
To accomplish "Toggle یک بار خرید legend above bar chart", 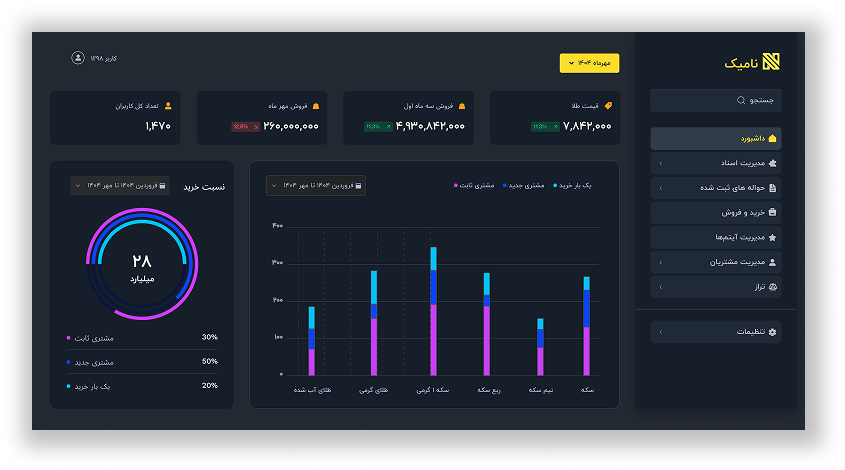I will click(575, 185).
